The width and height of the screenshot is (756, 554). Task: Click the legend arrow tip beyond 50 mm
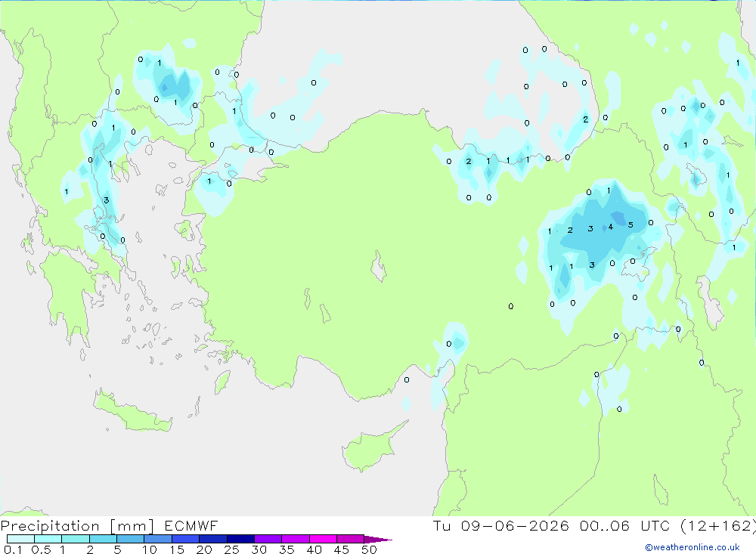coord(379,540)
